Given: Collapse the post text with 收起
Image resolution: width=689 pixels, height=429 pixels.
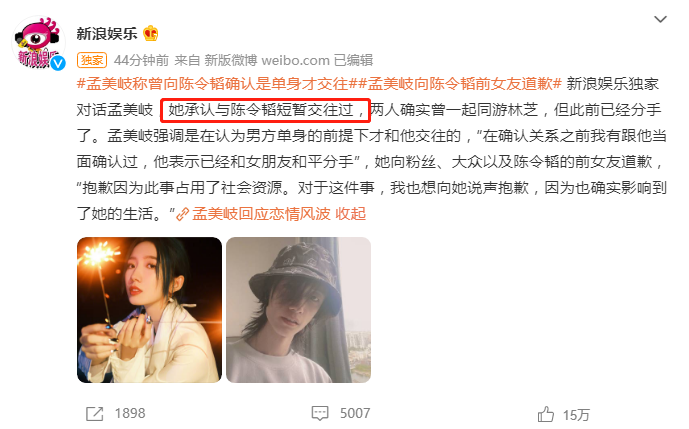Looking at the screenshot, I should pos(351,214).
